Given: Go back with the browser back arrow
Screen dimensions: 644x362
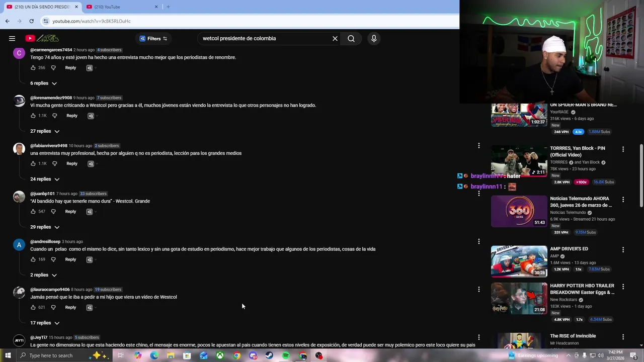Looking at the screenshot, I should click(x=7, y=21).
